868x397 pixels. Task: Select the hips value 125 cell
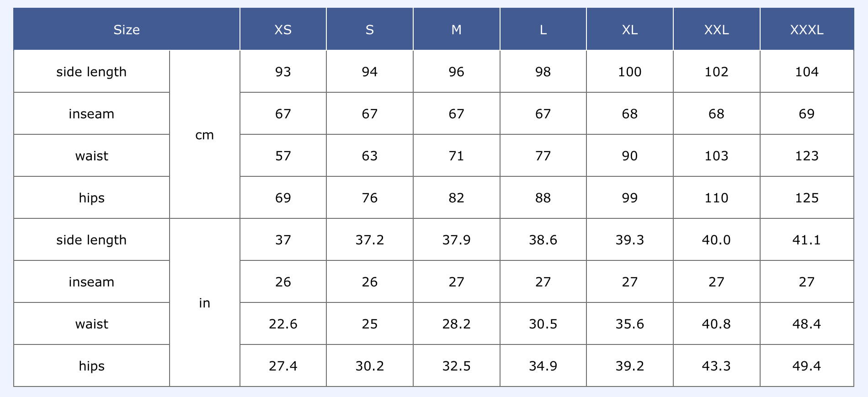pos(807,198)
